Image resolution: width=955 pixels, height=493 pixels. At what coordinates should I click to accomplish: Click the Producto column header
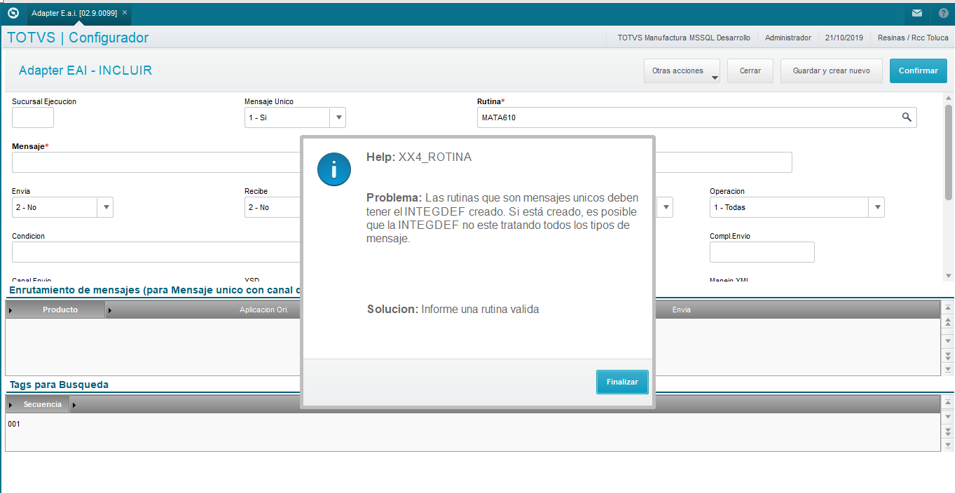tap(60, 310)
